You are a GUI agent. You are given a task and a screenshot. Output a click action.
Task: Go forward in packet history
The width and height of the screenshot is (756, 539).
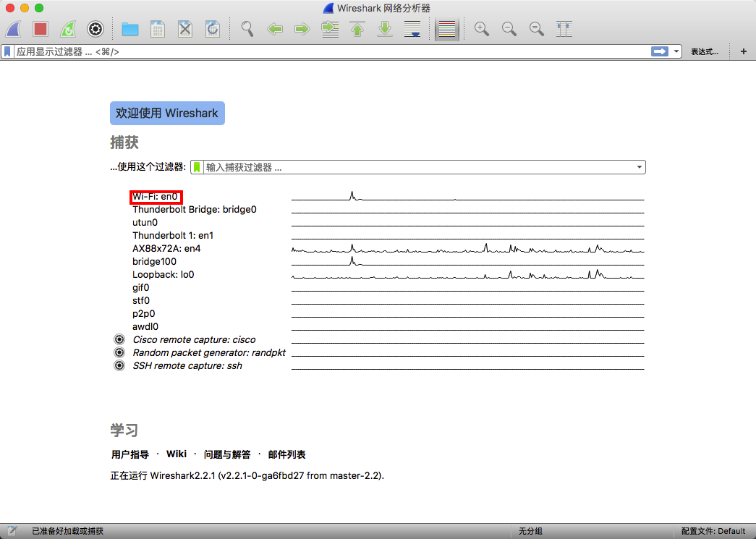click(302, 29)
